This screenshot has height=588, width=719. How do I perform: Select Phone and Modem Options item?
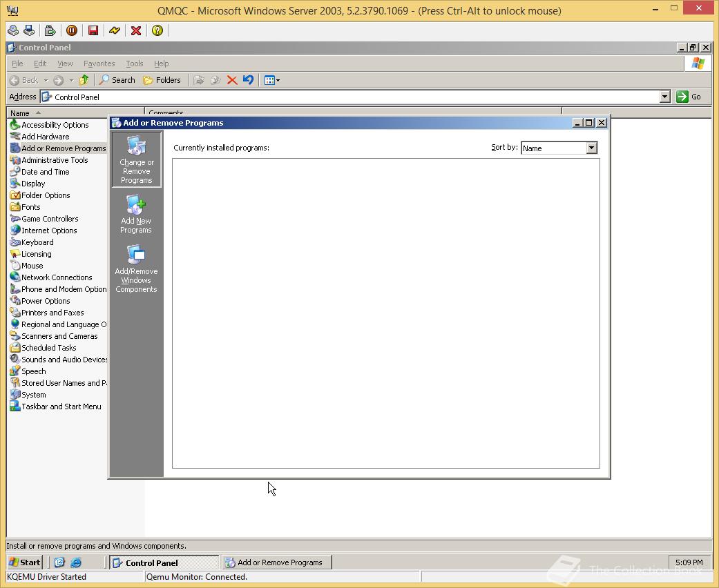[58, 289]
